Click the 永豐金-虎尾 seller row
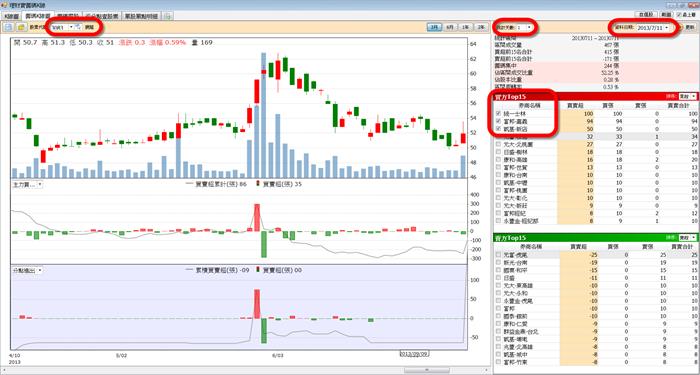700x375 pixels. click(596, 301)
